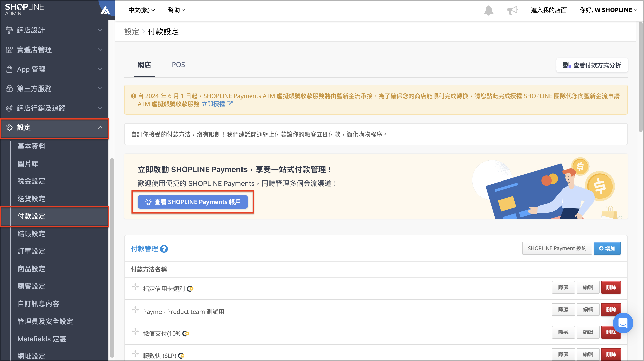This screenshot has height=361, width=644.
Task: Click the 設定 gear icon
Action: [x=9, y=127]
